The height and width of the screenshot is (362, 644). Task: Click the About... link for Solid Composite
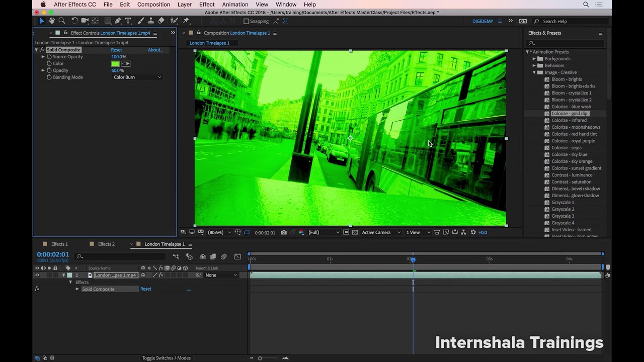(155, 50)
